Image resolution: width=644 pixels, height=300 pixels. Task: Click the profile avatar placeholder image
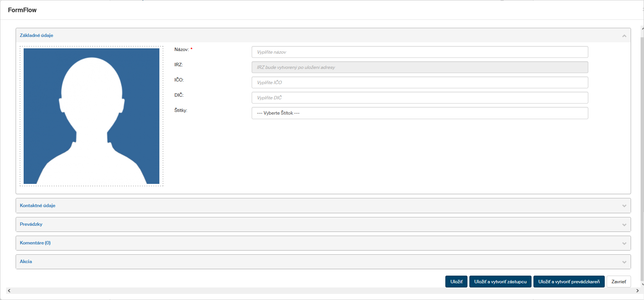[x=92, y=116]
